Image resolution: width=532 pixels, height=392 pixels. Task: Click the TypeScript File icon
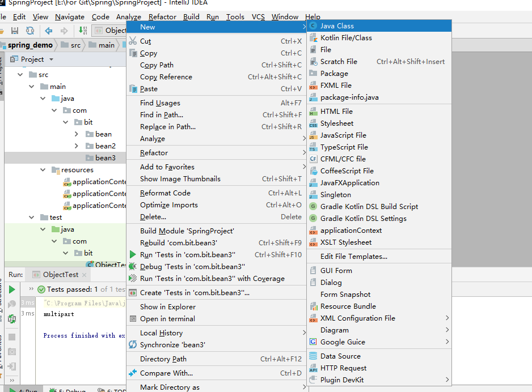click(x=313, y=147)
